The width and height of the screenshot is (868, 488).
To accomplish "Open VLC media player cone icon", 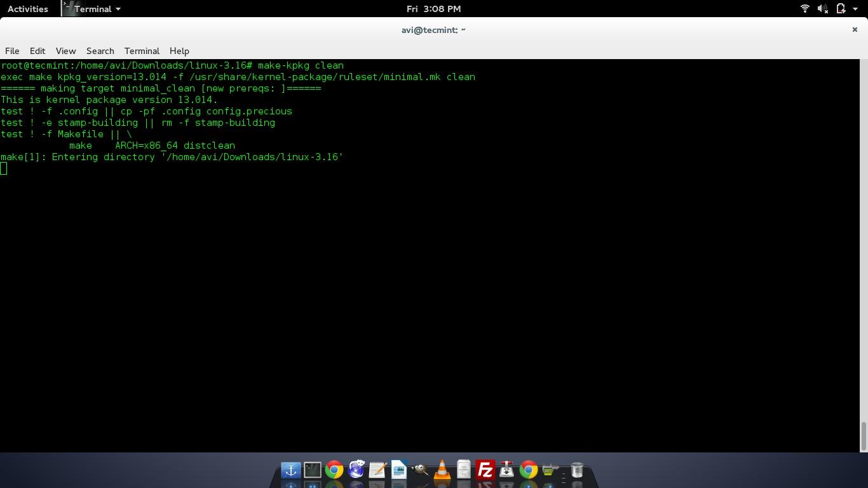I will click(x=442, y=470).
